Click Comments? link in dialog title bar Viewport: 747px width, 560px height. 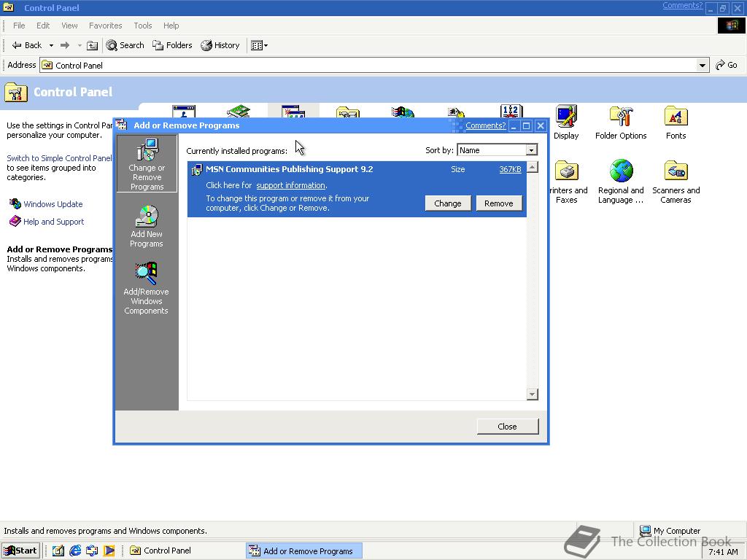tap(485, 125)
